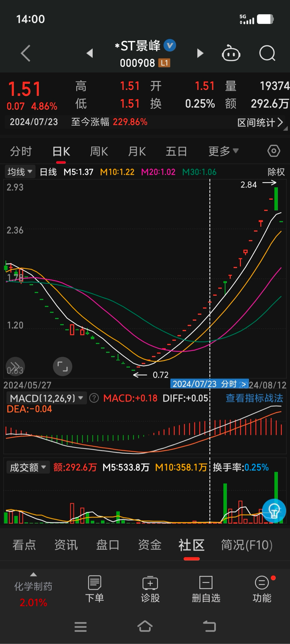Tap Android recent apps menu button
The width and height of the screenshot is (290, 644).
click(80, 627)
